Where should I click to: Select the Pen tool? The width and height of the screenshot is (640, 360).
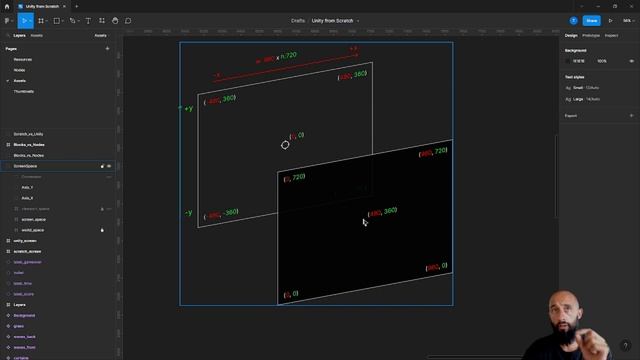coord(72,20)
